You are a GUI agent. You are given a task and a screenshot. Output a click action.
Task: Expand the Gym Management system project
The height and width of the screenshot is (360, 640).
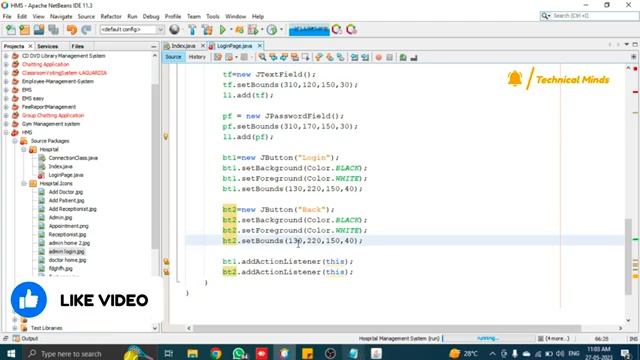coord(6,124)
